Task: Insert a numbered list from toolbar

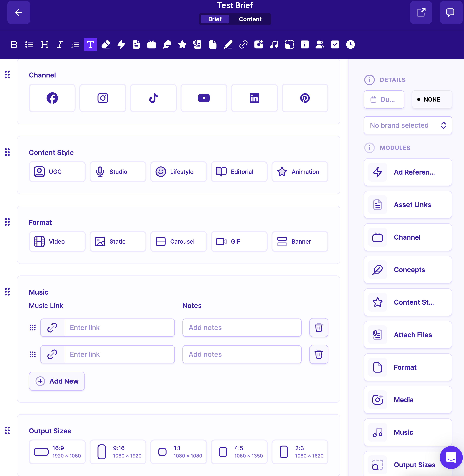Action: click(75, 45)
